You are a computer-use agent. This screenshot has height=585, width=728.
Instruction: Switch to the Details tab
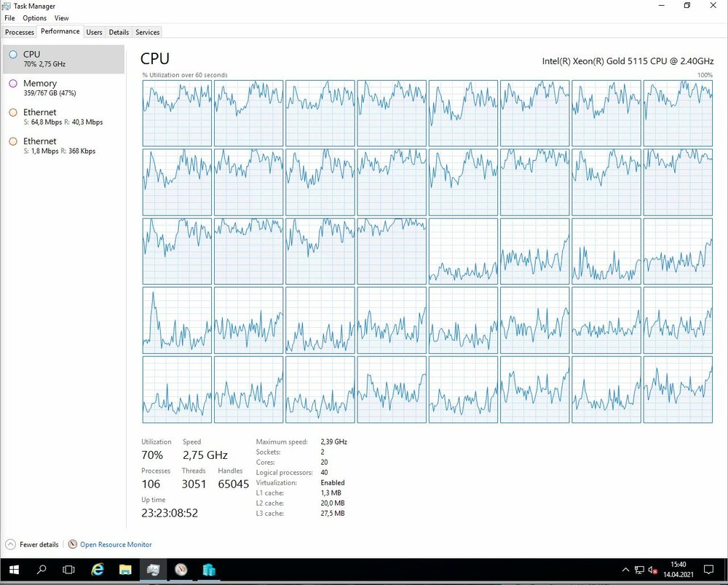point(119,31)
